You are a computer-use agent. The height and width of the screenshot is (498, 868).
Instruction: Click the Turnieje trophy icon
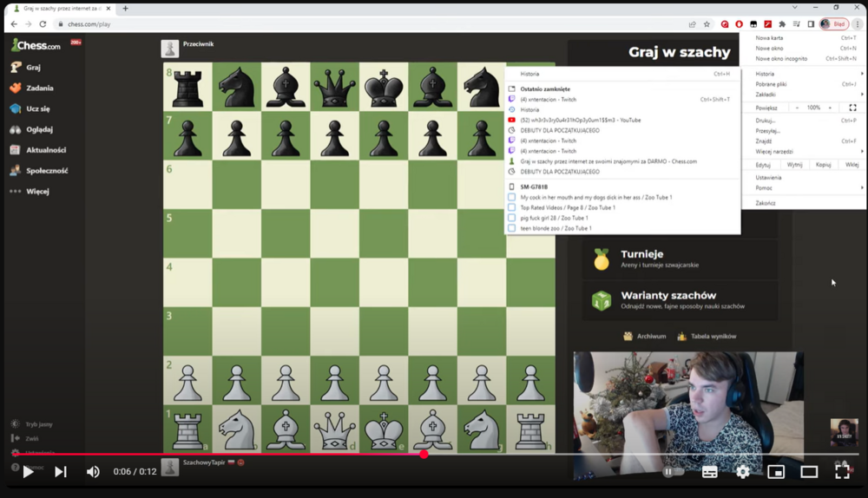(x=602, y=259)
